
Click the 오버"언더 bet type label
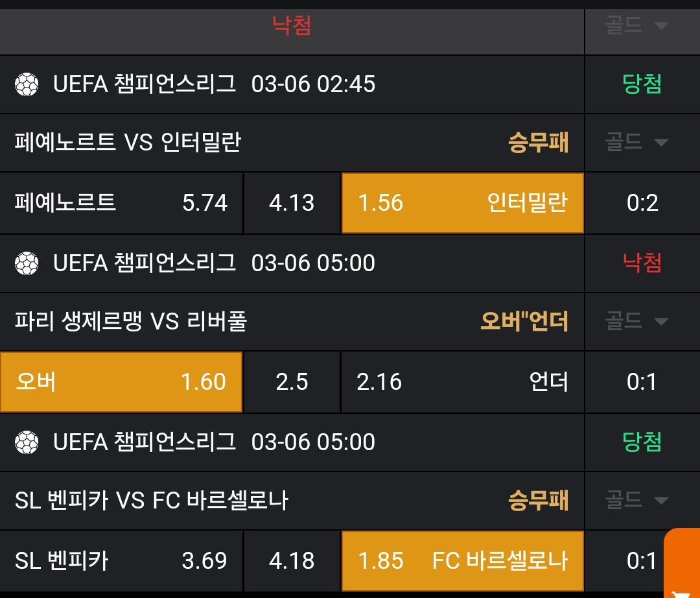(524, 322)
